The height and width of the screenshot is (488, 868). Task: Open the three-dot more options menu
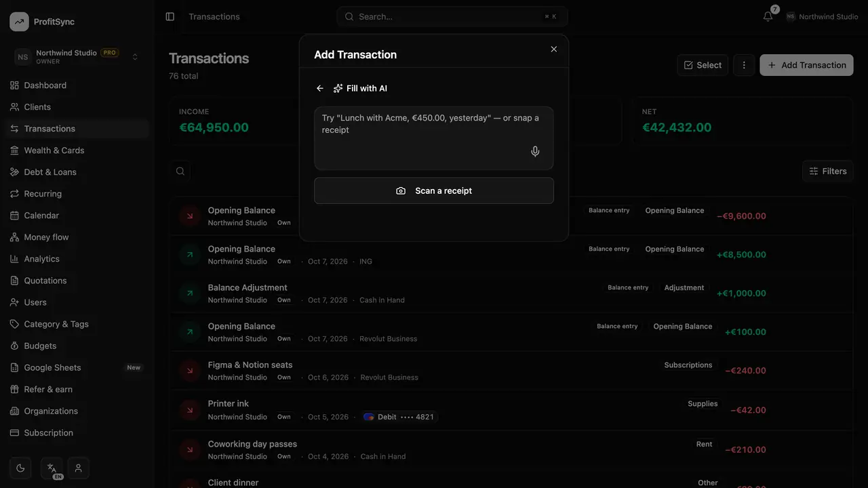click(744, 65)
